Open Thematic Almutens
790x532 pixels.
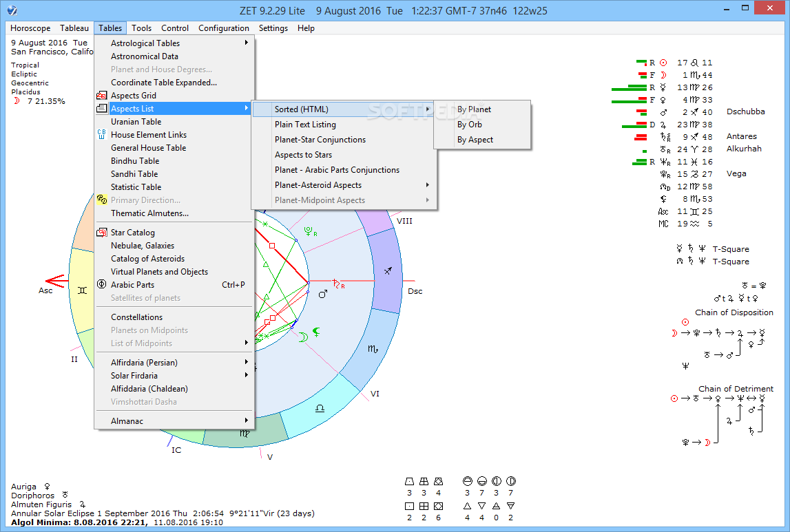pos(174,213)
